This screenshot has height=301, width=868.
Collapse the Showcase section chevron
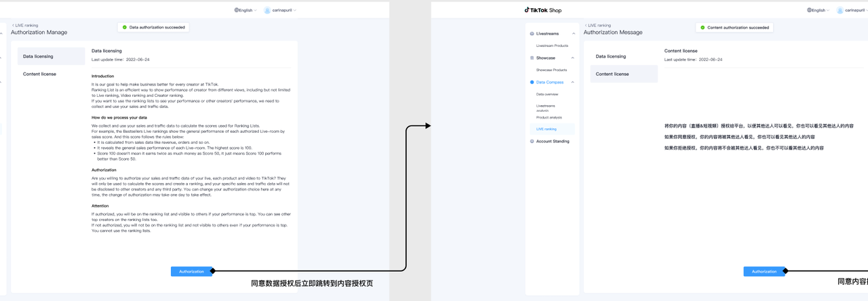click(x=574, y=58)
